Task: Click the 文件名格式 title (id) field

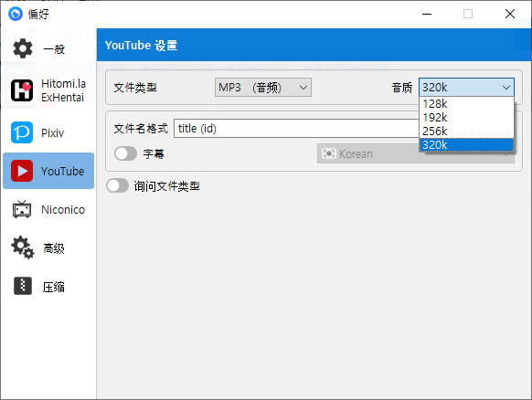Action: (296, 128)
